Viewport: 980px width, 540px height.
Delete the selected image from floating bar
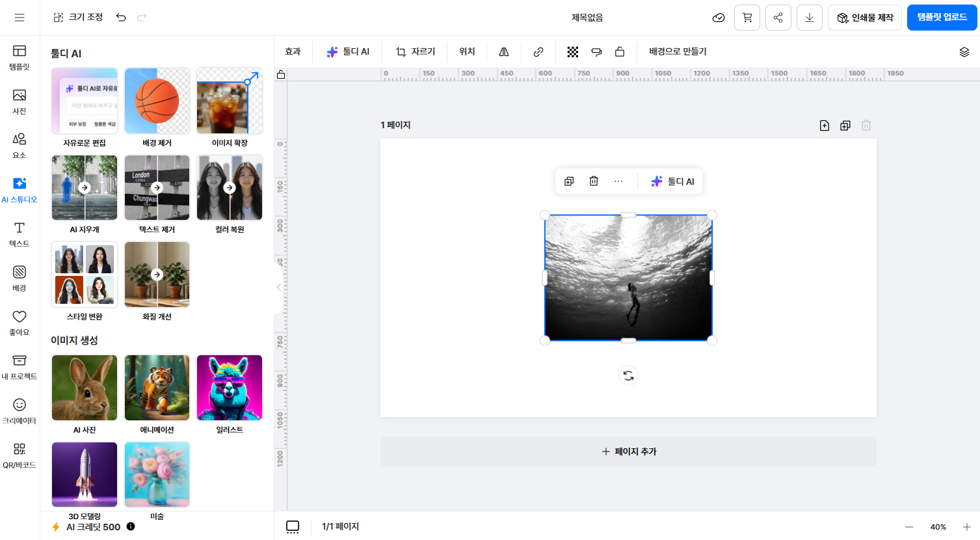594,182
